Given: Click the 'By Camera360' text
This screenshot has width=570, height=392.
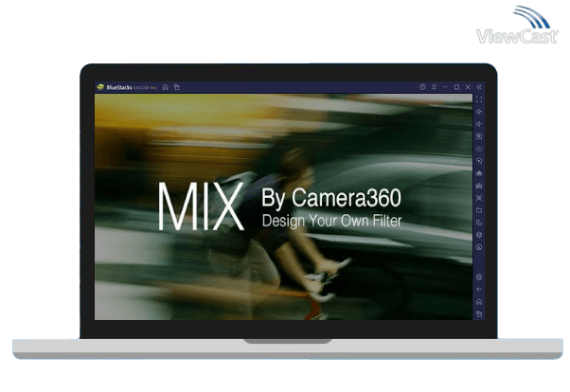Looking at the screenshot, I should [331, 199].
